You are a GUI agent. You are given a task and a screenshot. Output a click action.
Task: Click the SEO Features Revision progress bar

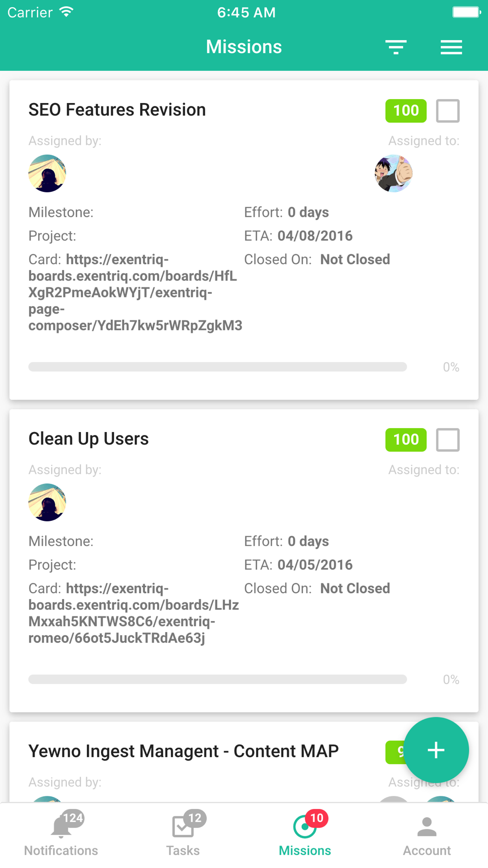218,367
